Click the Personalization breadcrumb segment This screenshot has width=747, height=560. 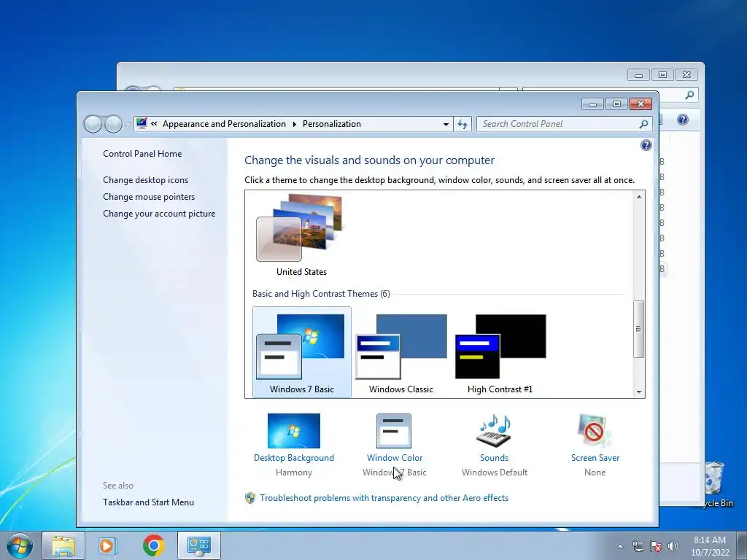[x=332, y=124]
